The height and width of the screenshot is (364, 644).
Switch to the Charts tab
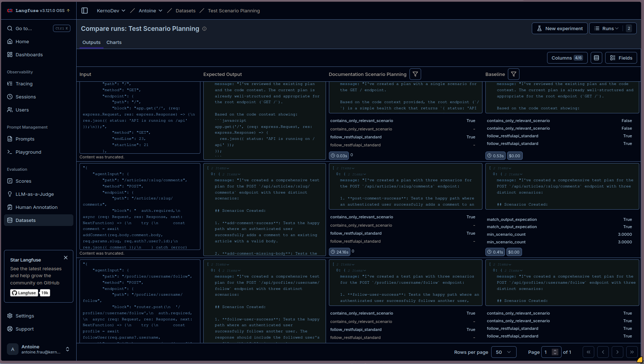click(114, 42)
